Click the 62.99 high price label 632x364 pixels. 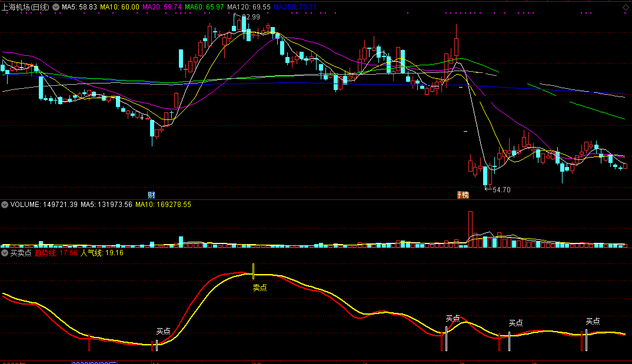coord(251,17)
